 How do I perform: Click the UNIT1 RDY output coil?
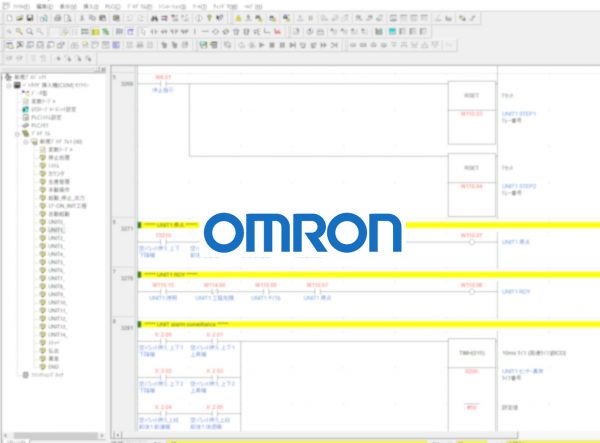coord(472,292)
